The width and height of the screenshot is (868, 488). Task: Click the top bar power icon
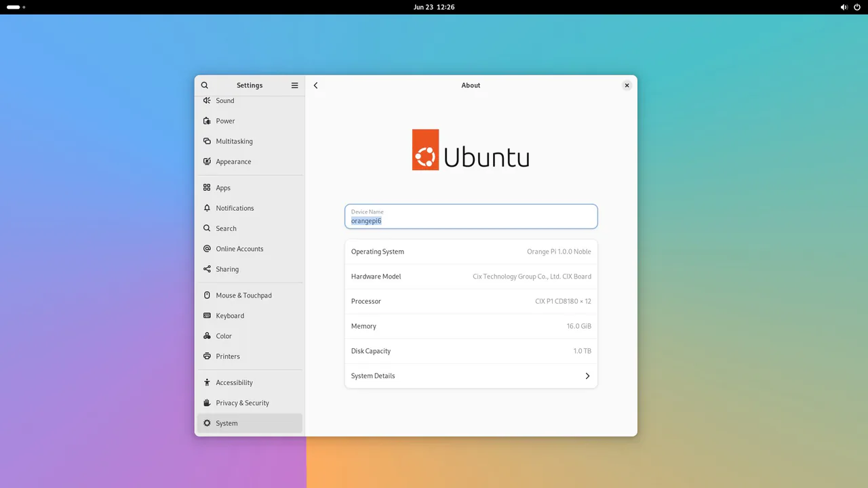[x=857, y=7]
